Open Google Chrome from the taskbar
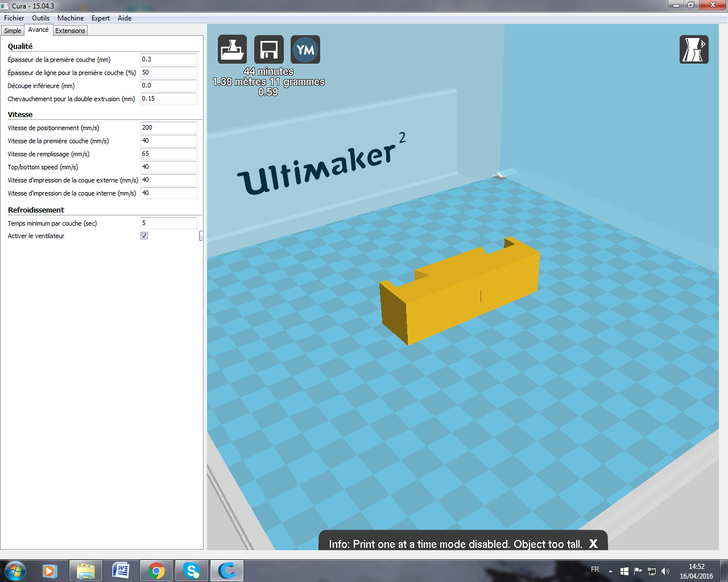 (156, 571)
